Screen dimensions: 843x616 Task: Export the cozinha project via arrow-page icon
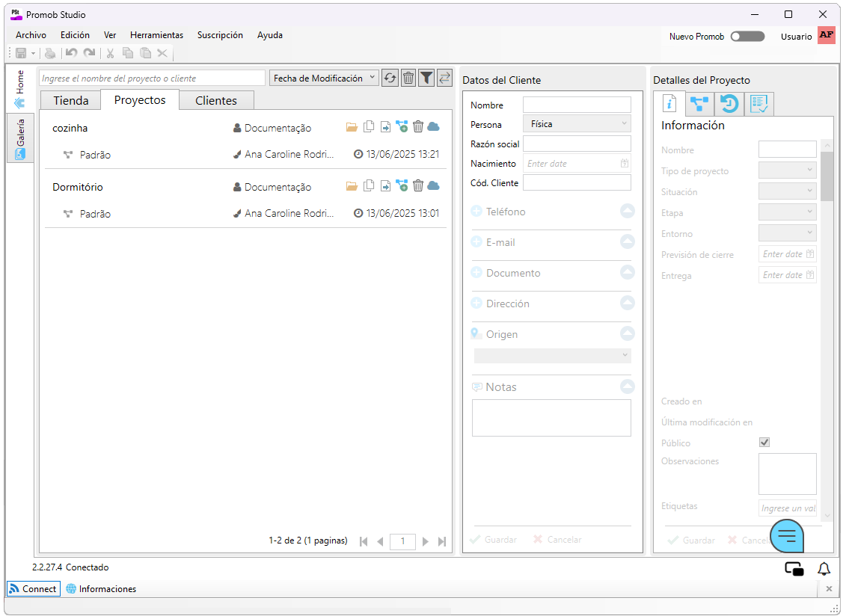tap(385, 127)
